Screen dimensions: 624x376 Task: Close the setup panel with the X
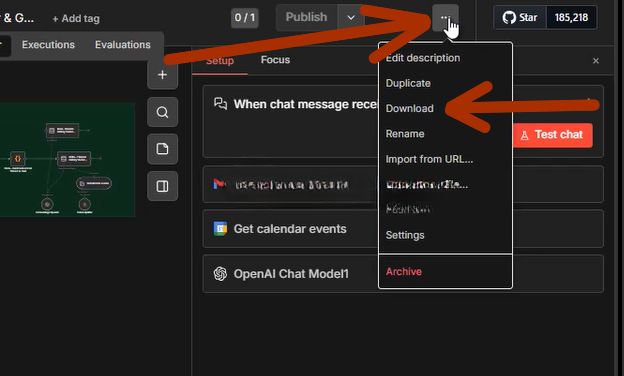(x=596, y=61)
